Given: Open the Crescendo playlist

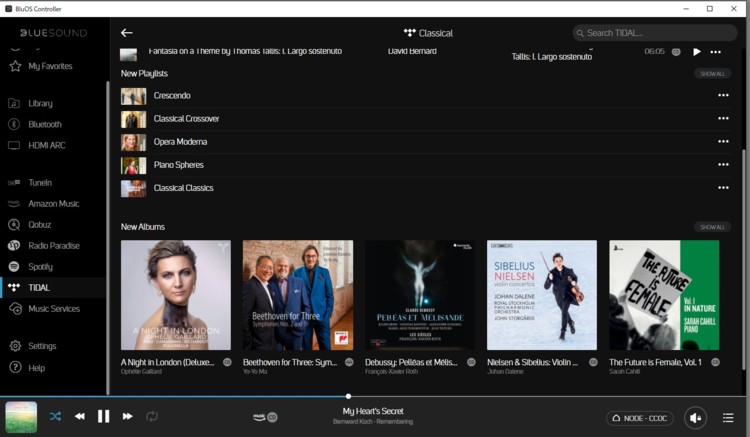Looking at the screenshot, I should click(172, 96).
